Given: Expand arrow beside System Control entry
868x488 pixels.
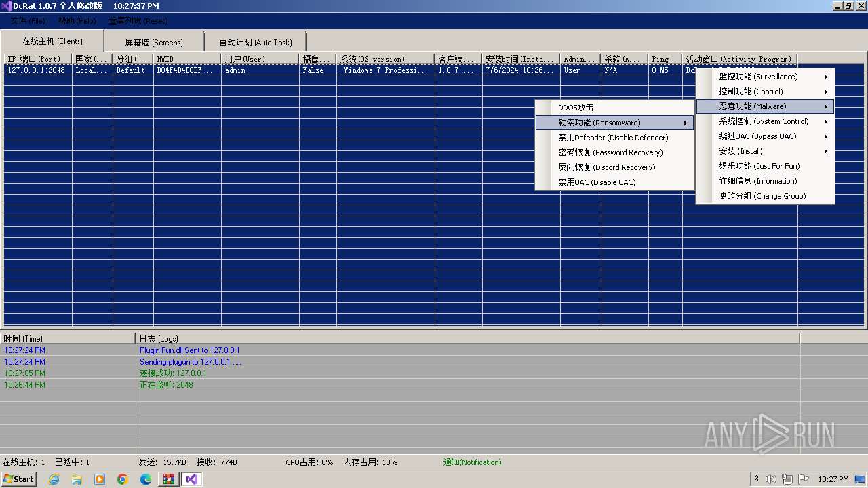Looking at the screenshot, I should click(825, 121).
